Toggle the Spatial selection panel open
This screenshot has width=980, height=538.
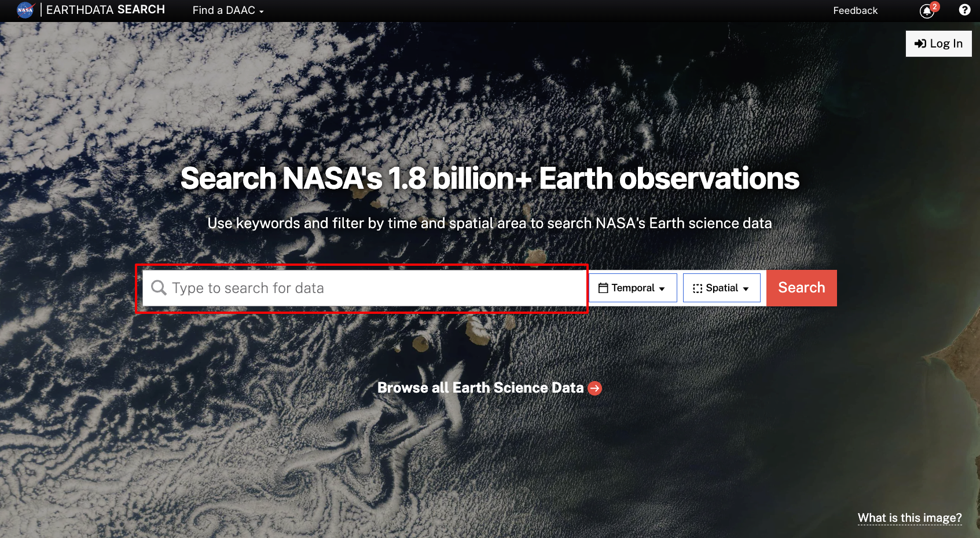(721, 288)
